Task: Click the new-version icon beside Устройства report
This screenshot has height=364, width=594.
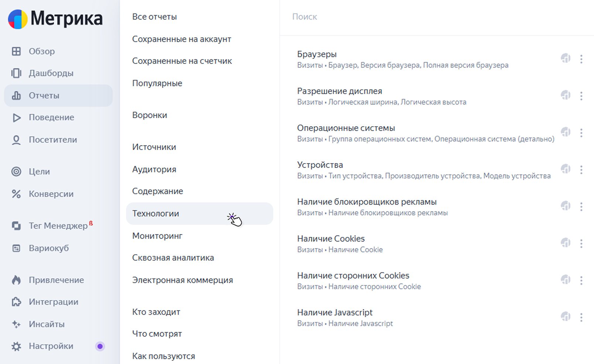Action: 566,169
